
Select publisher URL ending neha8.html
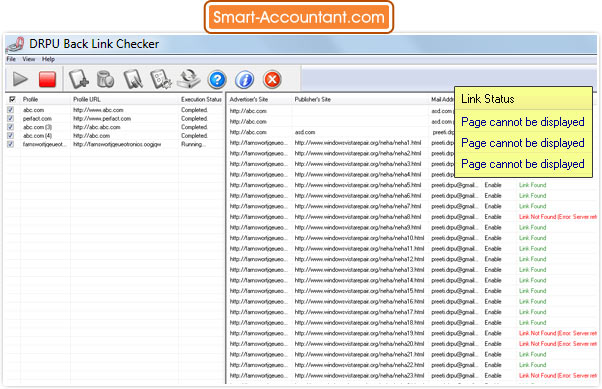coord(358,217)
